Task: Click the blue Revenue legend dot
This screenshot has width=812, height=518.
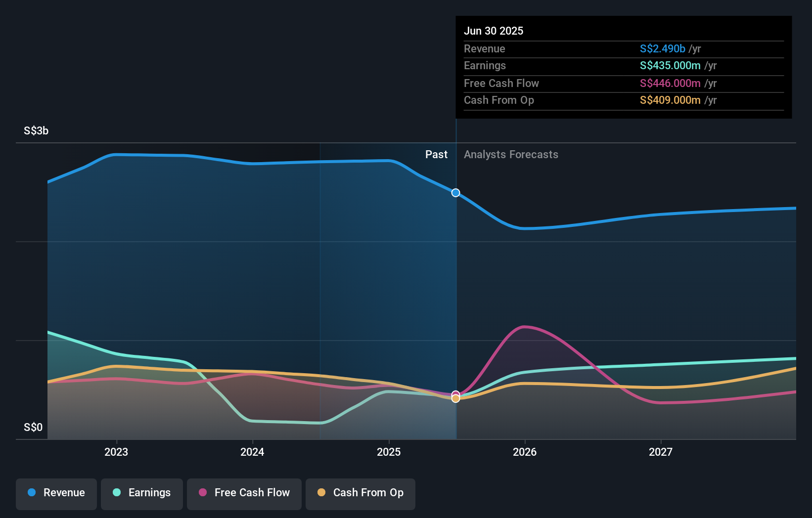Action: click(x=32, y=492)
